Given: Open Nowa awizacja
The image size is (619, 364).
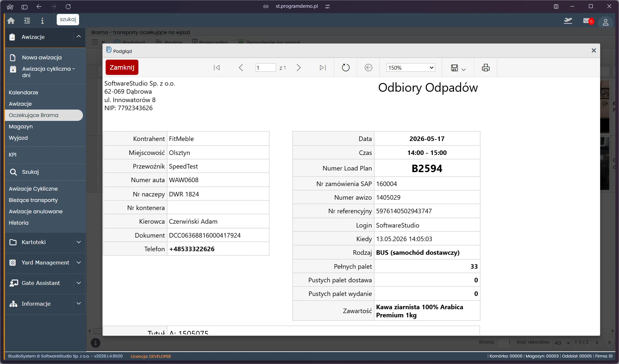Looking at the screenshot, I should (42, 57).
